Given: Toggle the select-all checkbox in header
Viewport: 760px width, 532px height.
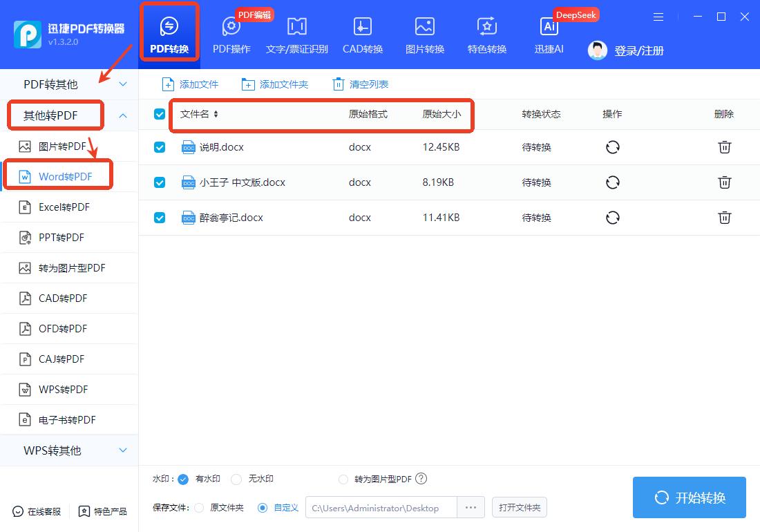Looking at the screenshot, I should point(160,114).
